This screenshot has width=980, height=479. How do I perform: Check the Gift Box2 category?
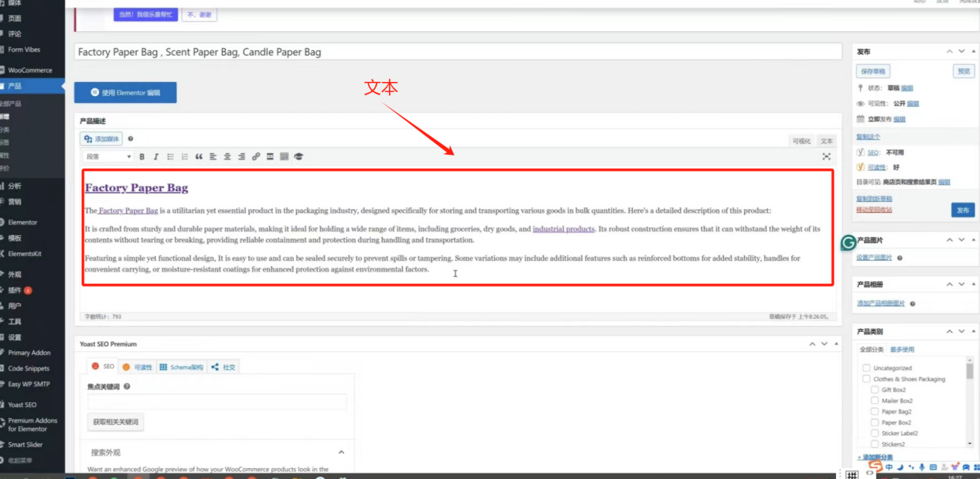875,390
